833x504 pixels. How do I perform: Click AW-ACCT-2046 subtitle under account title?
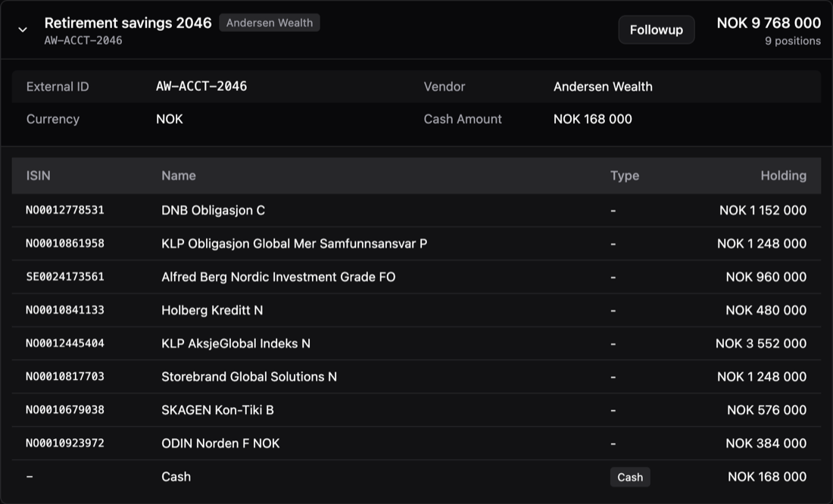83,40
